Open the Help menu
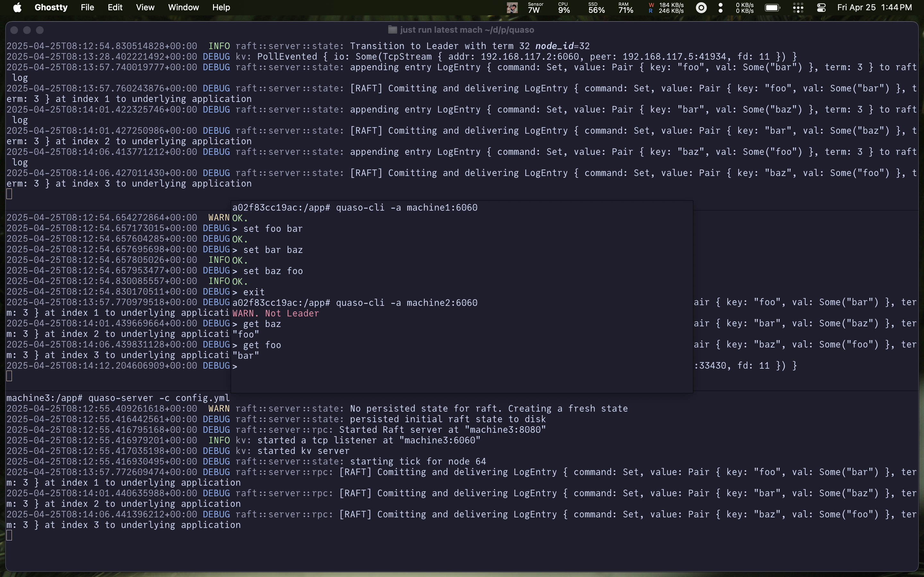The width and height of the screenshot is (924, 577). (x=221, y=8)
